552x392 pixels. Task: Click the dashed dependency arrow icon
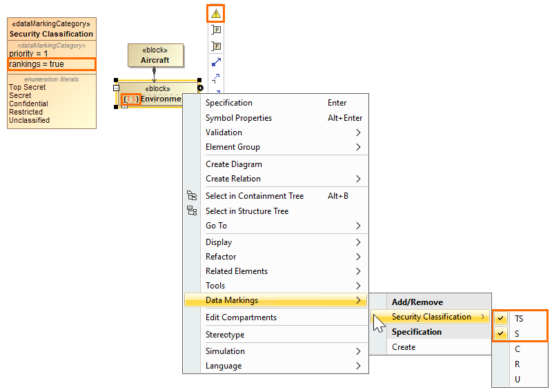click(x=216, y=78)
